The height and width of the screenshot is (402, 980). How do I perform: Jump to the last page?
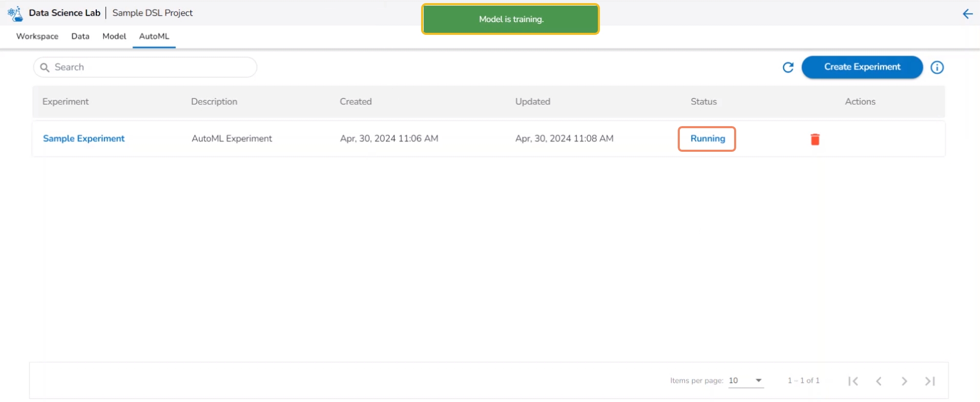930,381
